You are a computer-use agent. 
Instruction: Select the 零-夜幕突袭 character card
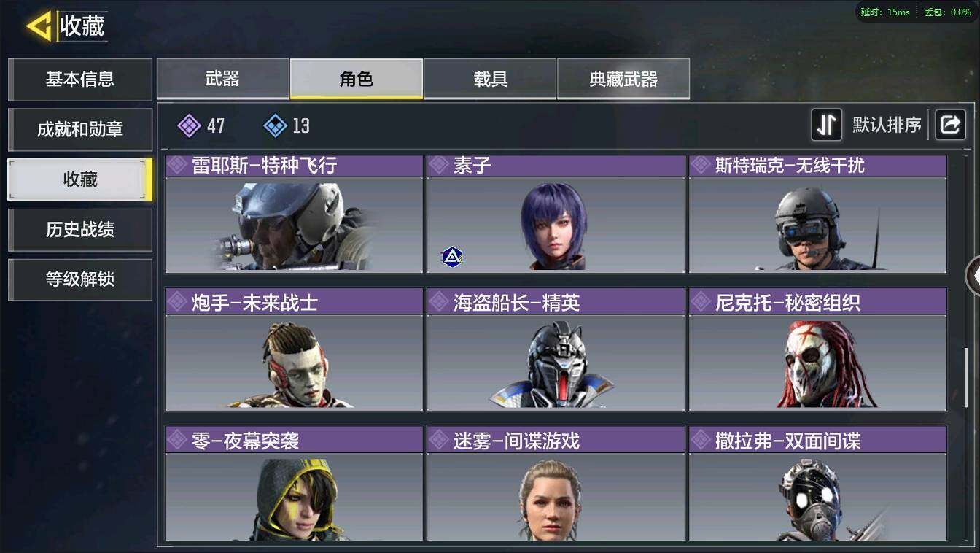pyautogui.click(x=294, y=484)
